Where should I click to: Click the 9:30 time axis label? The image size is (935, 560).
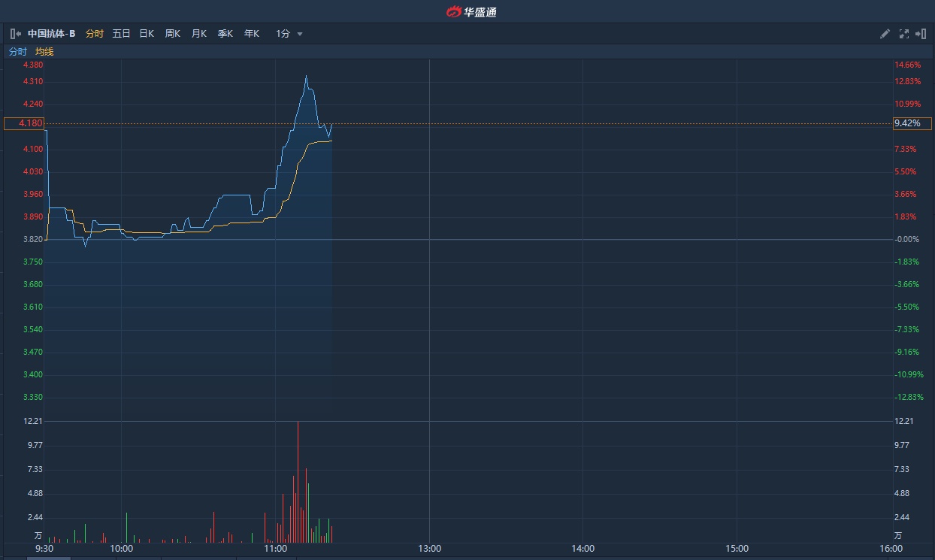tap(44, 549)
